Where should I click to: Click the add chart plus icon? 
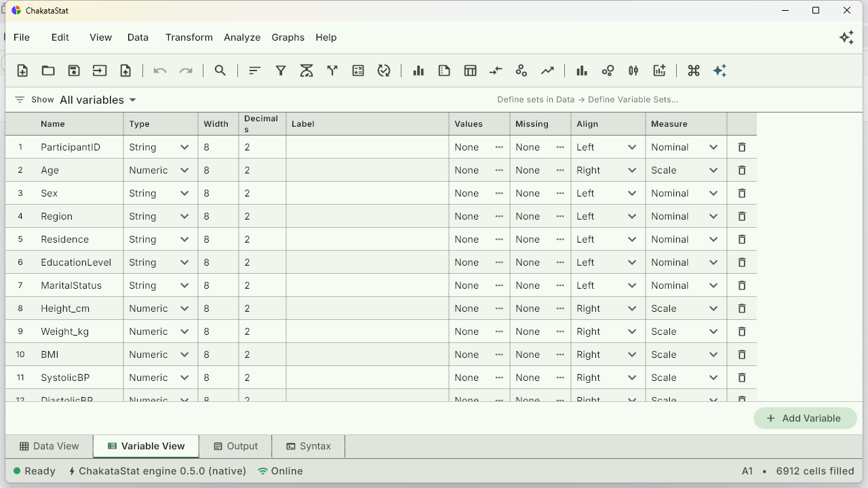click(659, 70)
